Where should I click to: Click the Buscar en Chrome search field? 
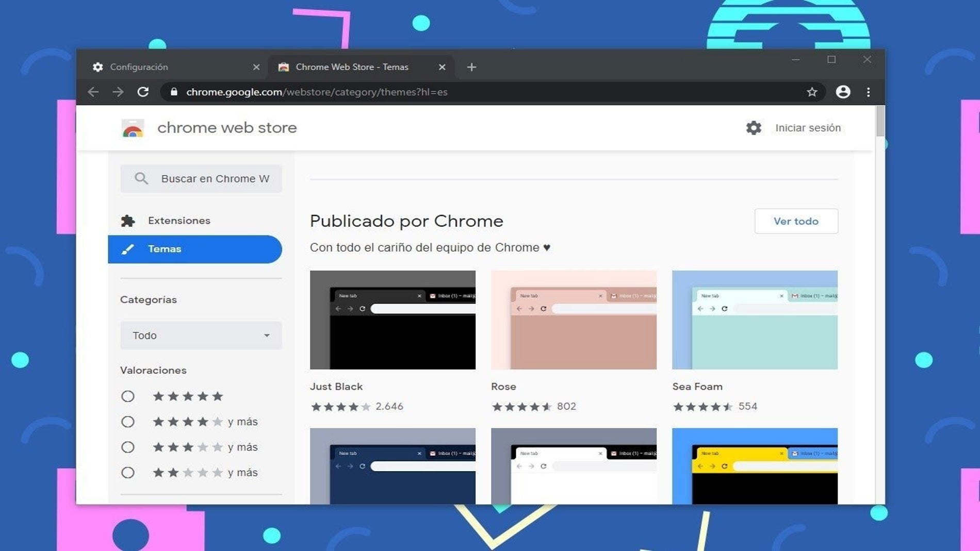pos(214,179)
